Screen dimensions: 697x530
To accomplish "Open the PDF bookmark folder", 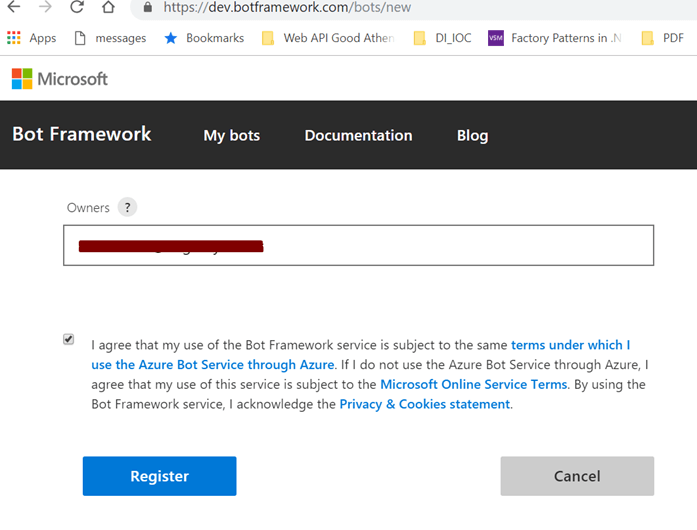I will tap(662, 38).
